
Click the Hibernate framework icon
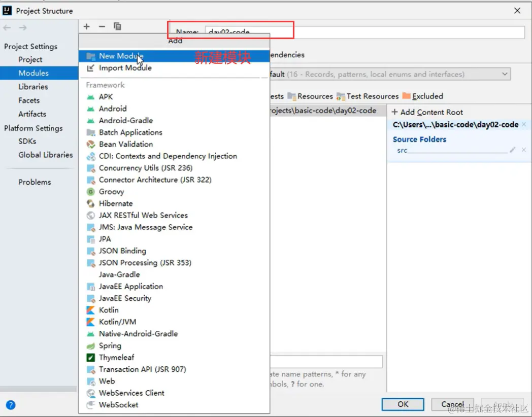(90, 204)
